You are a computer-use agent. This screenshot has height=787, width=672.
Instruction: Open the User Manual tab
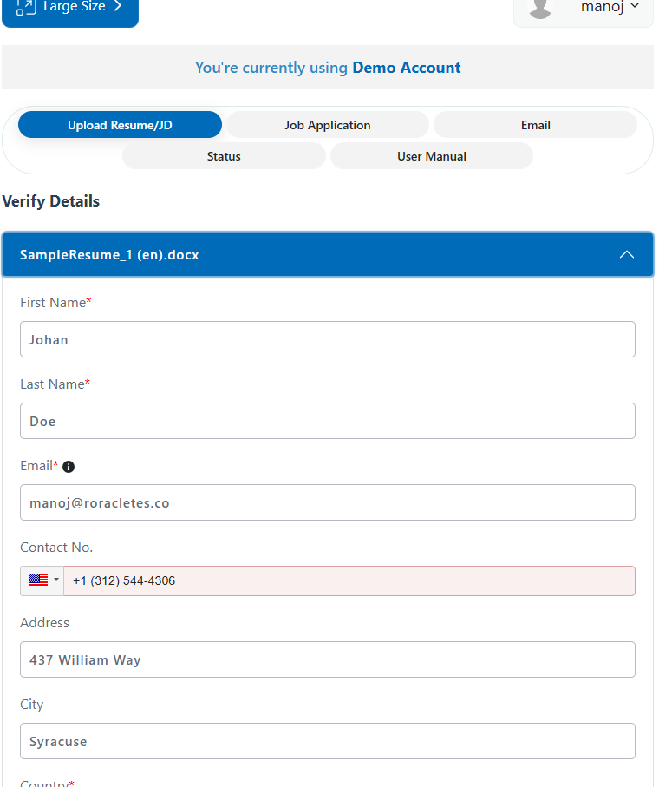click(431, 156)
